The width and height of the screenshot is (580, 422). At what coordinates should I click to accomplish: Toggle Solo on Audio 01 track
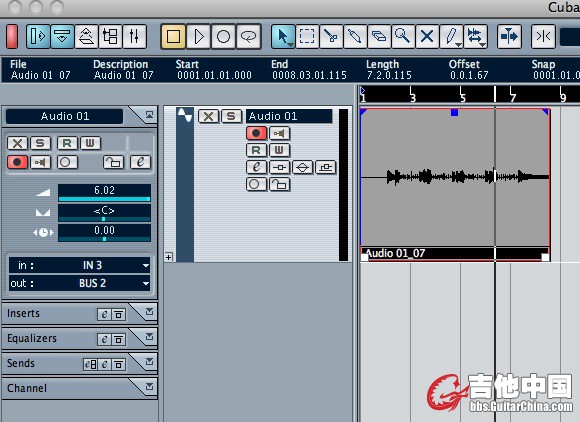pyautogui.click(x=231, y=116)
